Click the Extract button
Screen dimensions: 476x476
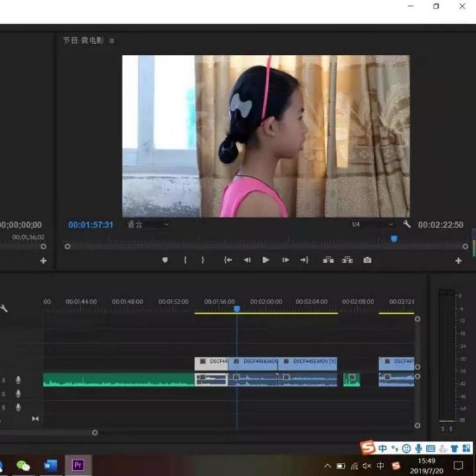click(347, 260)
